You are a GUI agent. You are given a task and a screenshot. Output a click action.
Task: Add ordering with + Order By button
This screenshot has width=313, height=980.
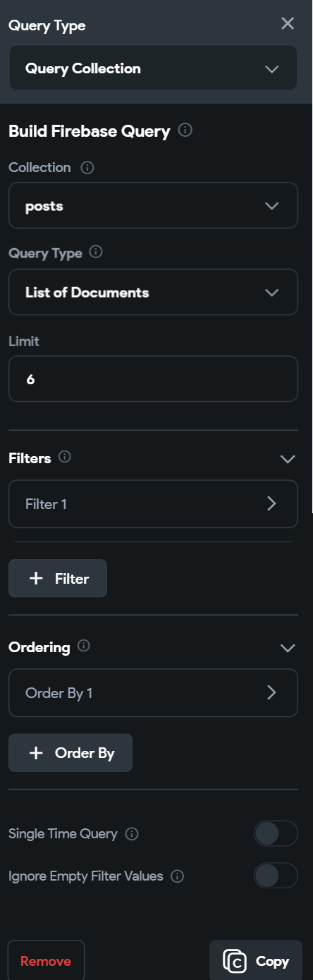click(x=70, y=753)
